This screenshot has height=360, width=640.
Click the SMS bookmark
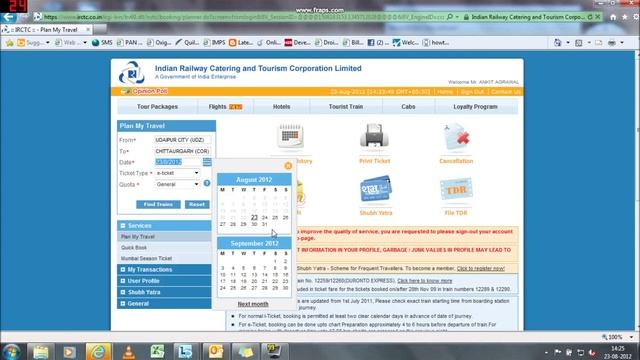pyautogui.click(x=102, y=42)
